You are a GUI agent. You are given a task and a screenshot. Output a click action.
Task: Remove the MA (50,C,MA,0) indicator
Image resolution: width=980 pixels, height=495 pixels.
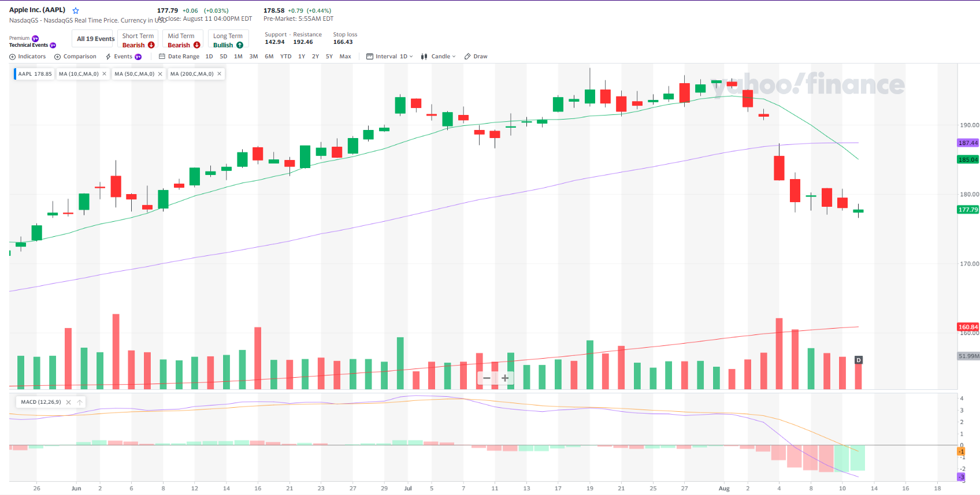[160, 74]
